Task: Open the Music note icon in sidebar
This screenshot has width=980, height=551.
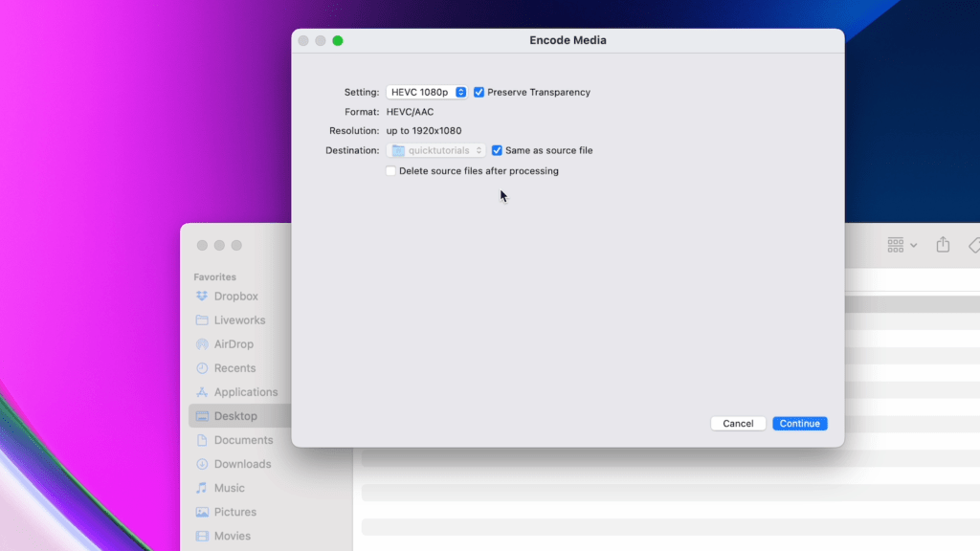Action: 202,488
